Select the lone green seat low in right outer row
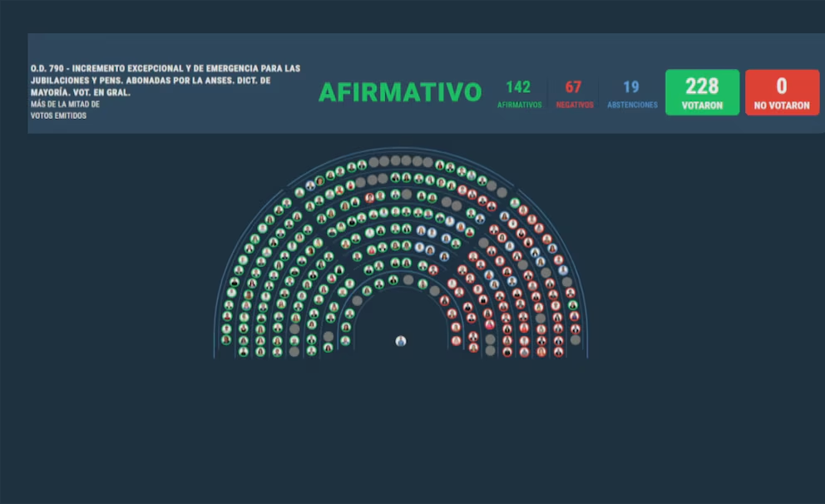 tap(573, 305)
